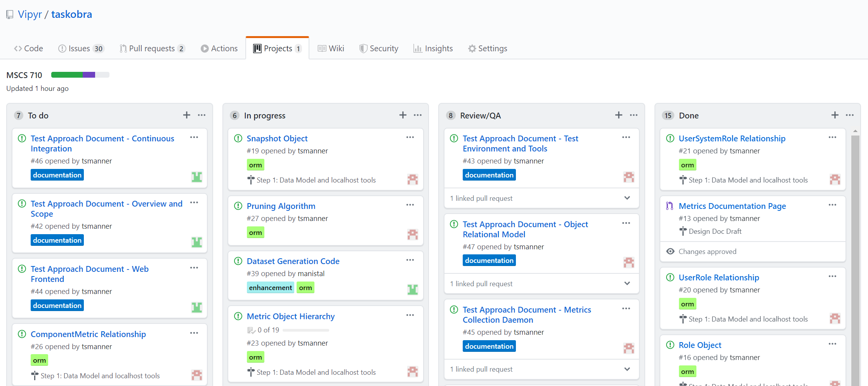Add a card to the Done column
The height and width of the screenshot is (386, 868).
coord(835,115)
